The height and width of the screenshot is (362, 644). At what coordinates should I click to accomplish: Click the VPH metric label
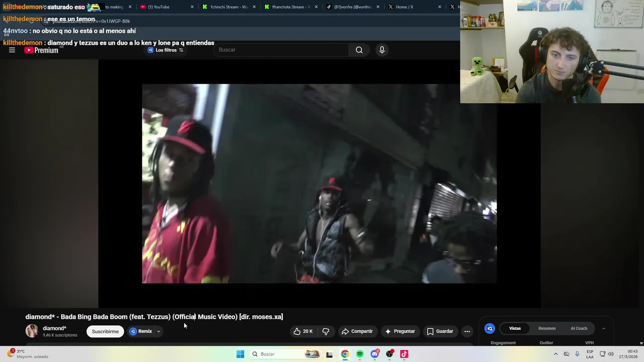(x=590, y=343)
